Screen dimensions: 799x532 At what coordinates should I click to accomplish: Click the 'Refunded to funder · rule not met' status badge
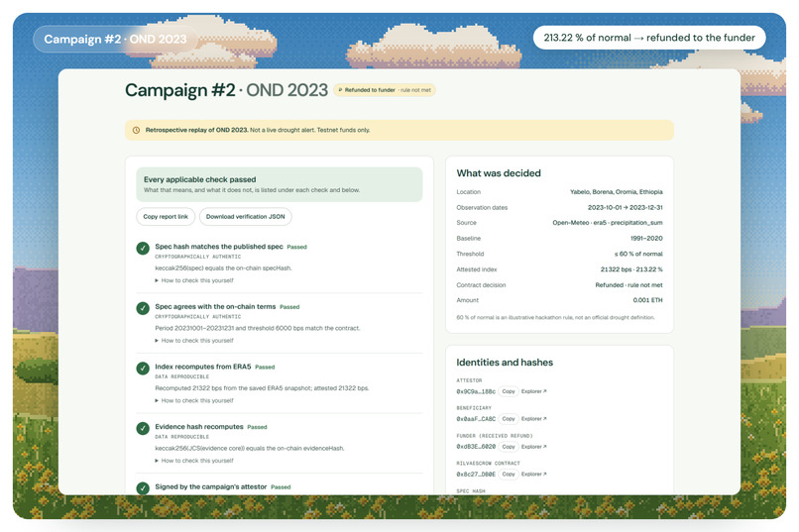click(x=385, y=90)
